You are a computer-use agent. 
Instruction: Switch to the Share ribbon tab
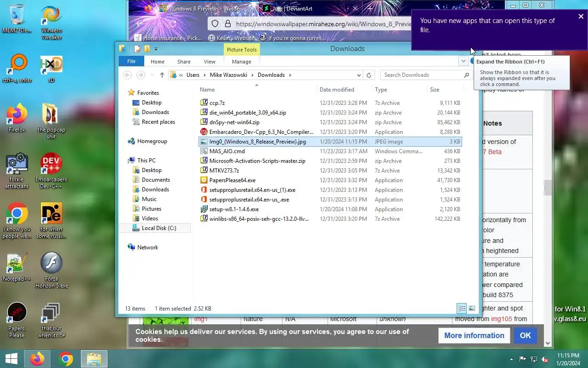tap(184, 62)
